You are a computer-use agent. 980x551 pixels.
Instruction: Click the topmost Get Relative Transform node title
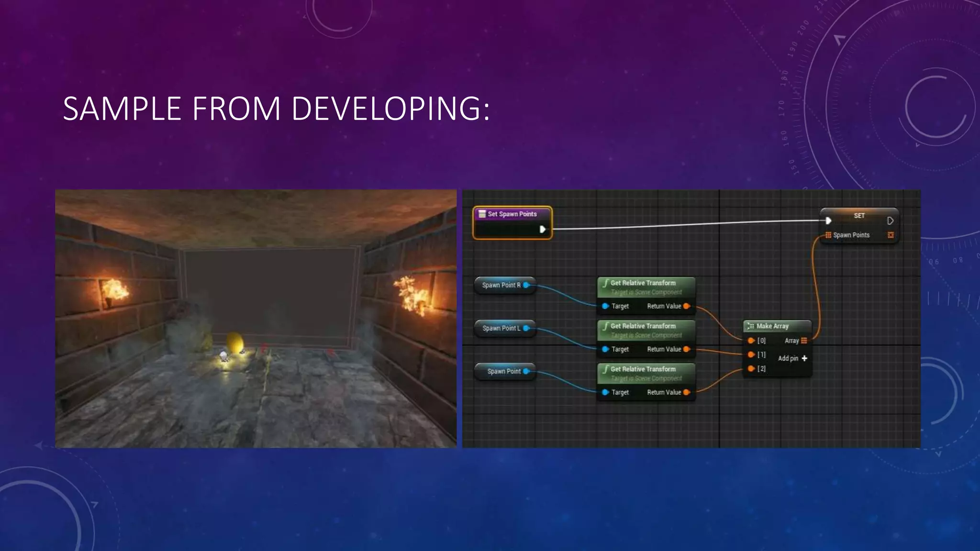pyautogui.click(x=643, y=283)
